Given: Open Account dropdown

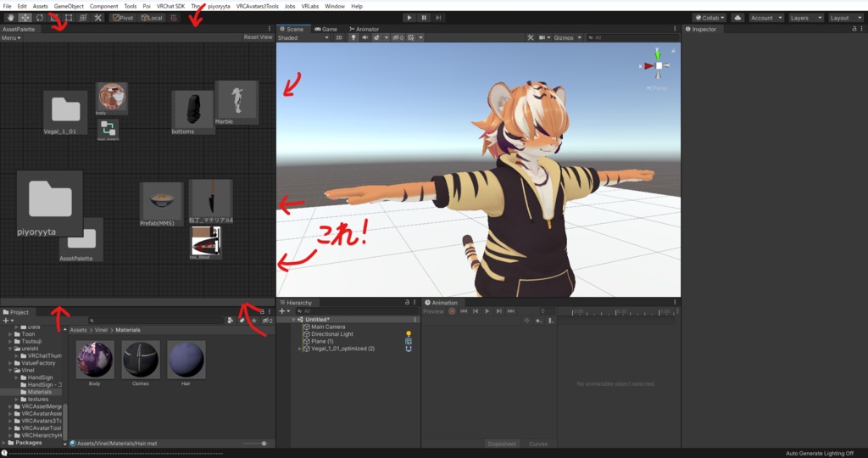Looking at the screenshot, I should click(x=766, y=18).
